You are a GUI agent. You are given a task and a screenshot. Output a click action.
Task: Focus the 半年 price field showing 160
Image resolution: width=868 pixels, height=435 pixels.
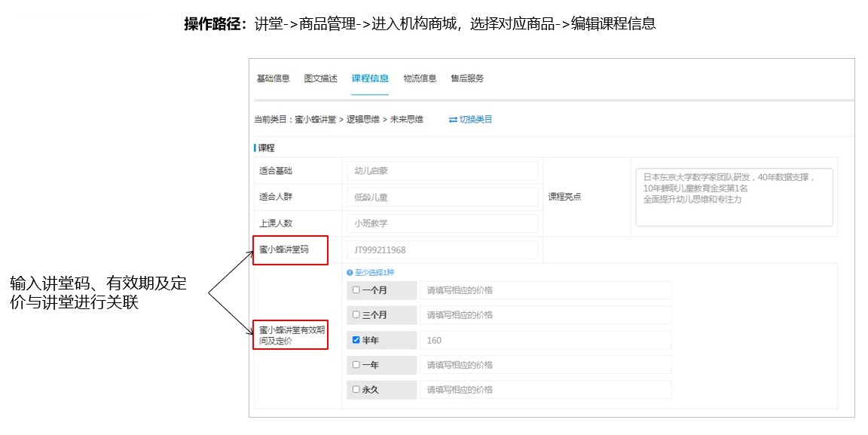pyautogui.click(x=545, y=340)
